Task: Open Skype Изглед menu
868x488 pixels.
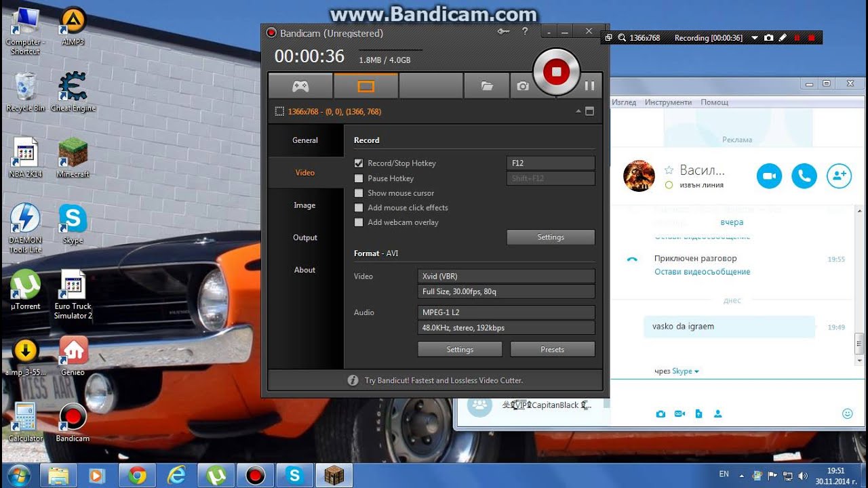Action: pyautogui.click(x=624, y=102)
